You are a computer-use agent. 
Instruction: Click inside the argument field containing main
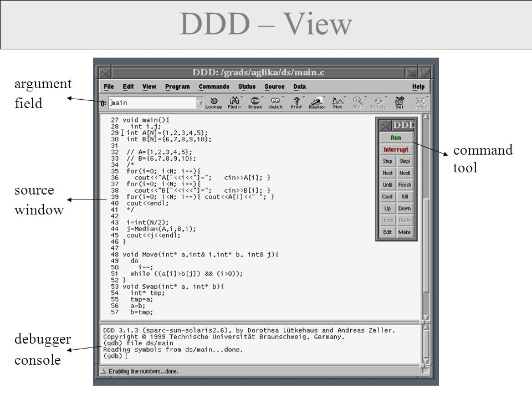[152, 103]
